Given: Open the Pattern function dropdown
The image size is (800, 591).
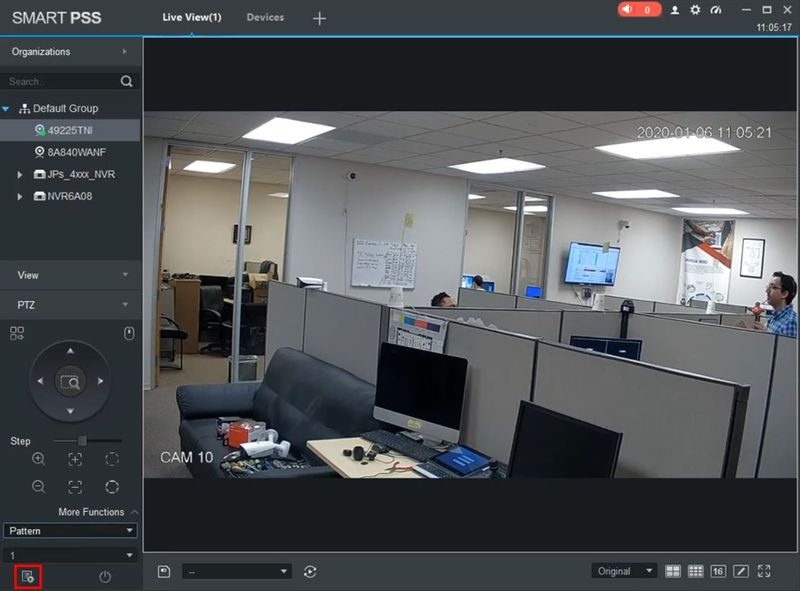Looking at the screenshot, I should 70,531.
